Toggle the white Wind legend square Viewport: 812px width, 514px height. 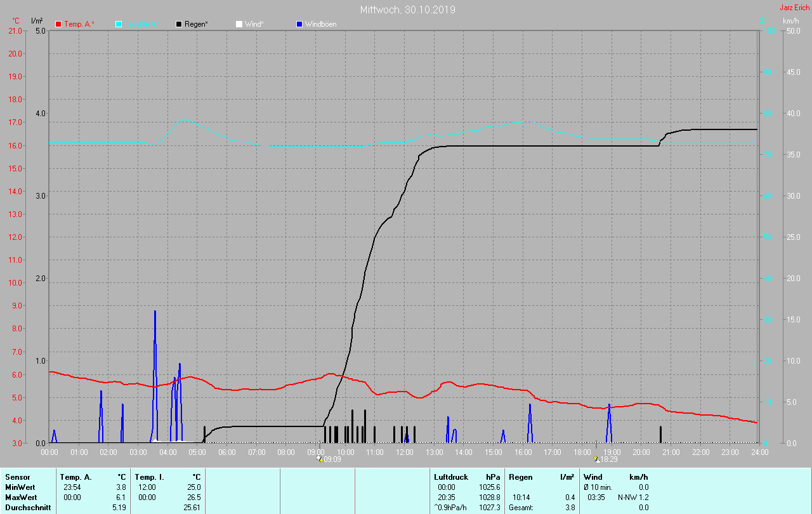[x=239, y=24]
